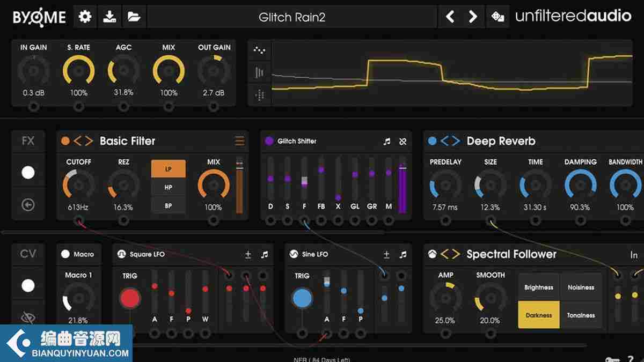This screenshot has width=644, height=362.
Task: Move Spectral Follower left with left chevron
Action: point(444,254)
